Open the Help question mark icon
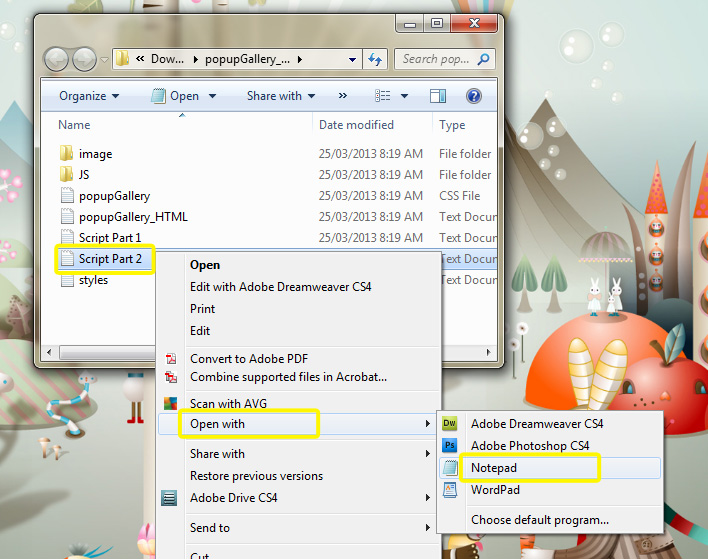Viewport: 708px width, 559px height. [473, 96]
